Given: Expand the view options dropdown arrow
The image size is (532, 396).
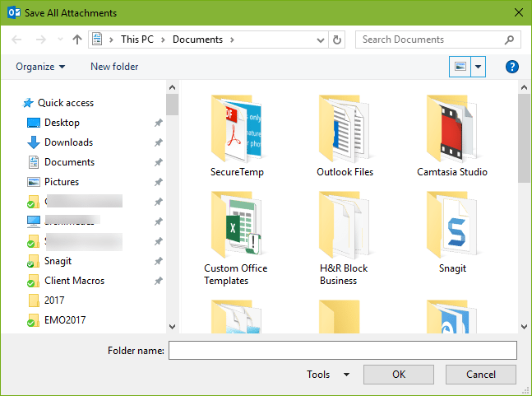Looking at the screenshot, I should (479, 67).
